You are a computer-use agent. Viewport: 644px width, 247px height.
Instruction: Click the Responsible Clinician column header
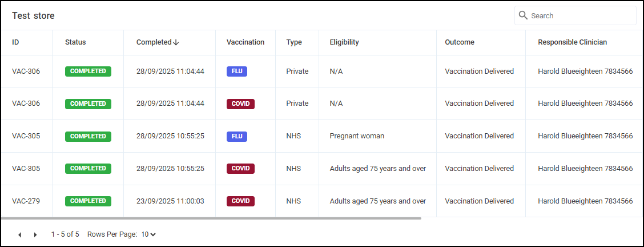tap(572, 42)
